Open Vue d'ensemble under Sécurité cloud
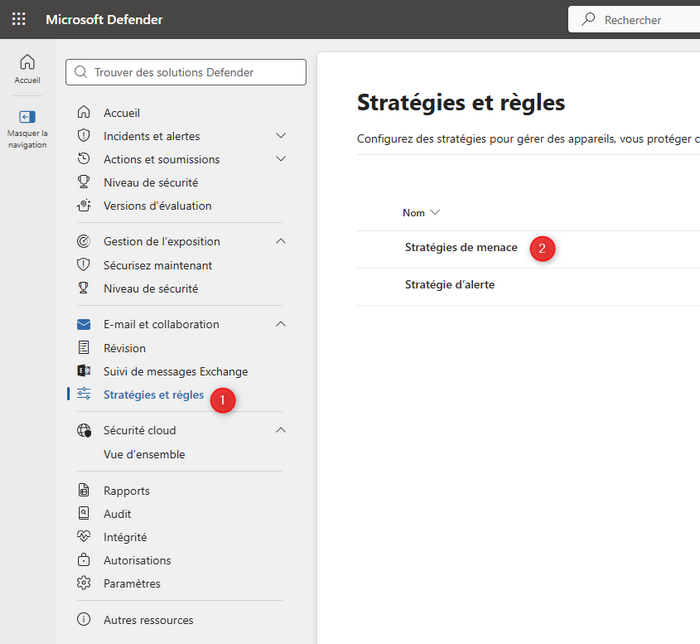 [x=144, y=454]
